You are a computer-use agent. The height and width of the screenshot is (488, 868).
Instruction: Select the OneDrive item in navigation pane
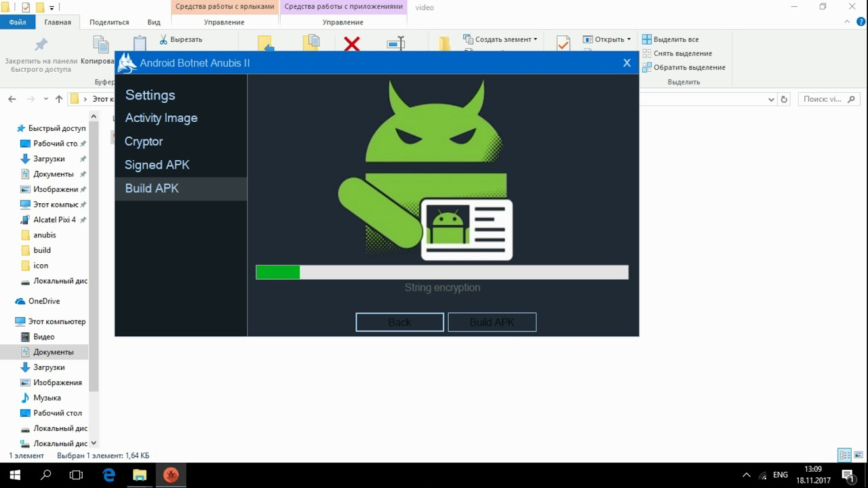tap(44, 301)
